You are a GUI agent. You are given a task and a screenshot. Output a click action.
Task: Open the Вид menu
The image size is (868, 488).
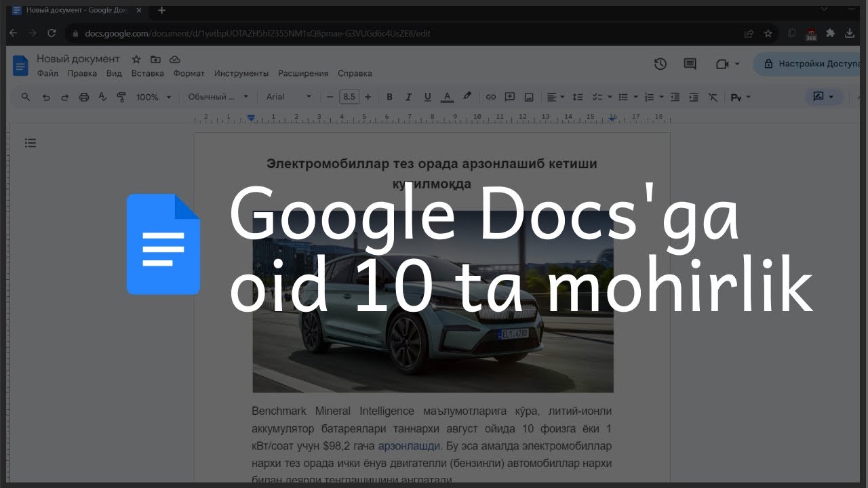coord(114,73)
